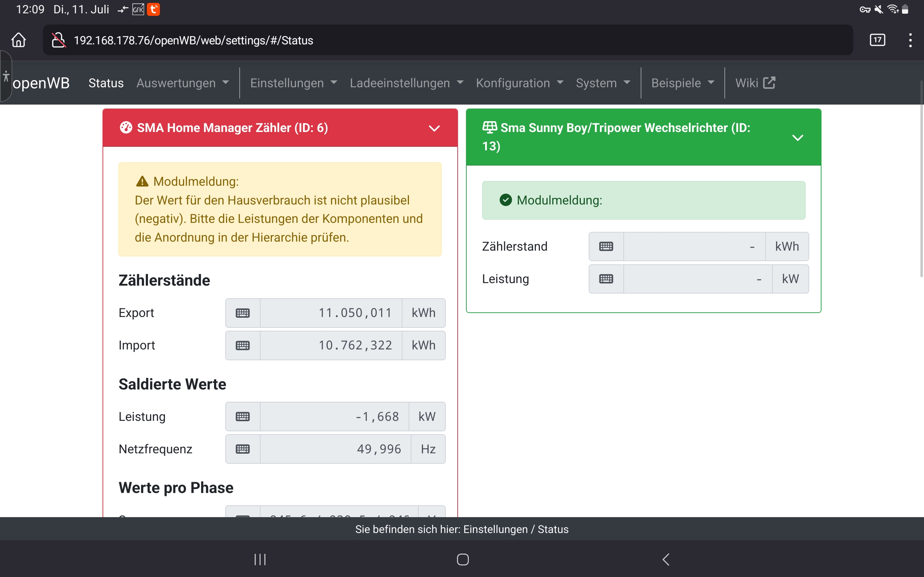Collapse the SMA Home Manager Zähler card
The image size is (924, 577).
coord(434,128)
